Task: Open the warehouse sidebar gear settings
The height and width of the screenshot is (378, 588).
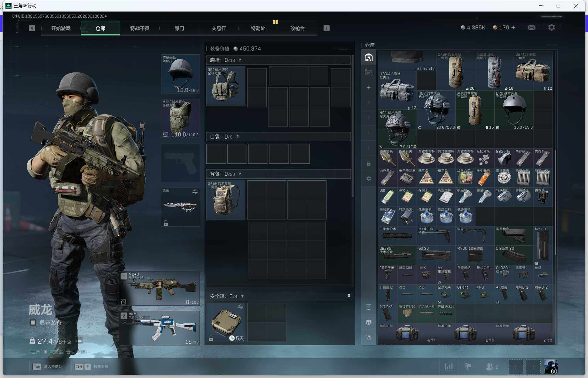Action: [369, 179]
